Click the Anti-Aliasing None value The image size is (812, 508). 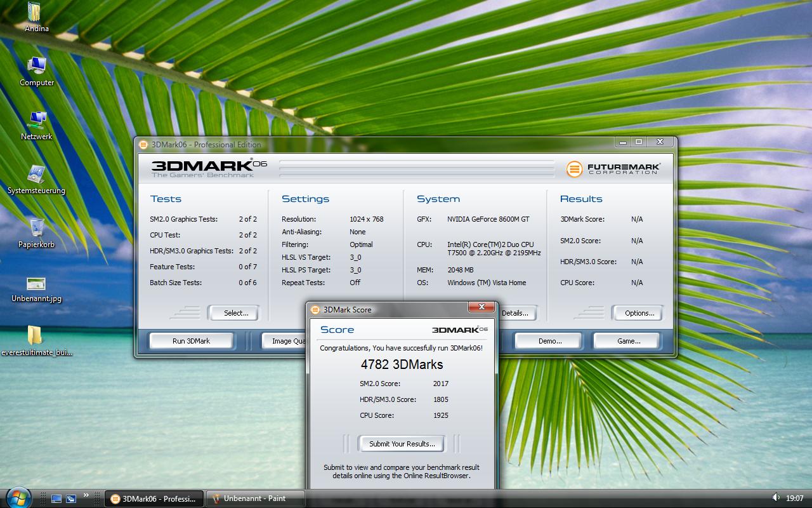click(358, 232)
